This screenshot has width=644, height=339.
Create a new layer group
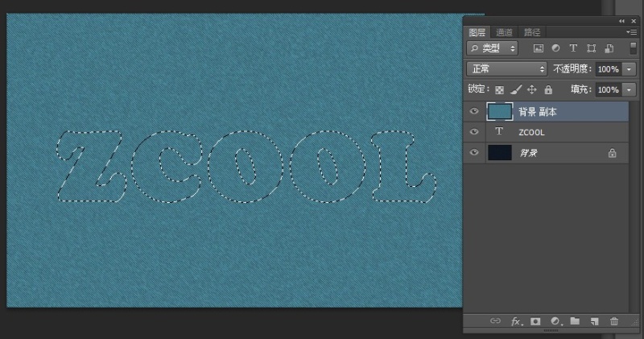(x=575, y=321)
